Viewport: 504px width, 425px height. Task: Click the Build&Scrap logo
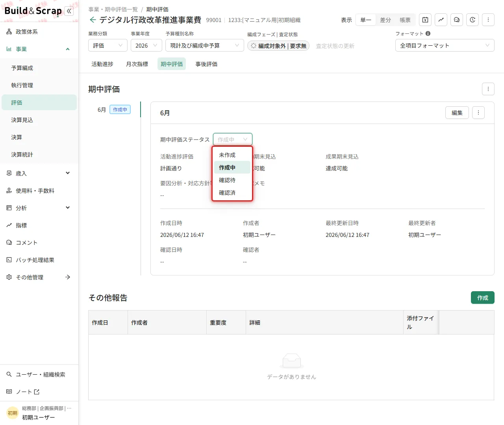pyautogui.click(x=33, y=11)
